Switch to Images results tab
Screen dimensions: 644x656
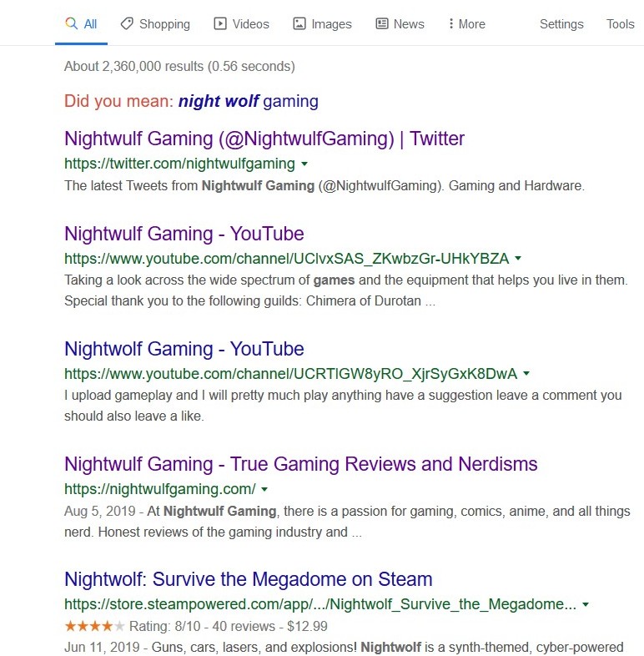(322, 24)
